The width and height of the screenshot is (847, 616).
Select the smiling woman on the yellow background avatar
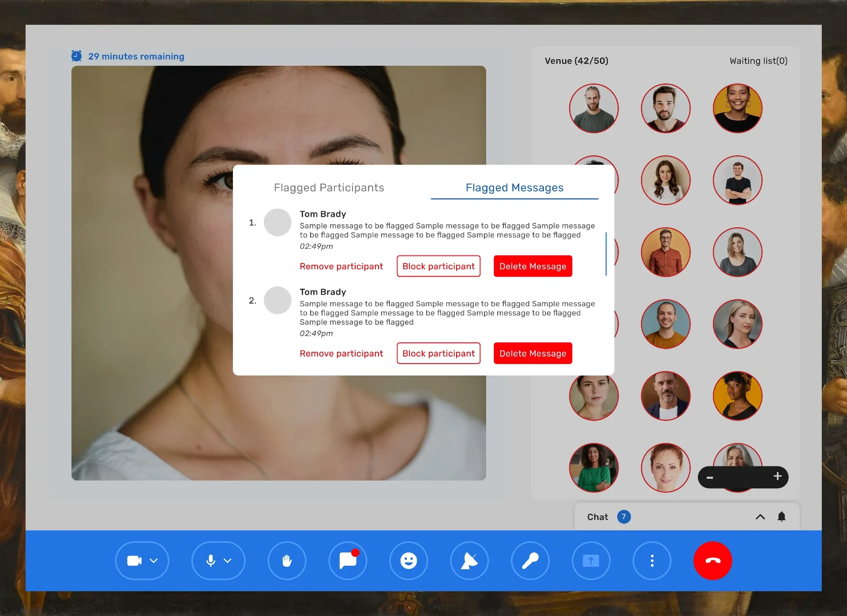(x=738, y=109)
